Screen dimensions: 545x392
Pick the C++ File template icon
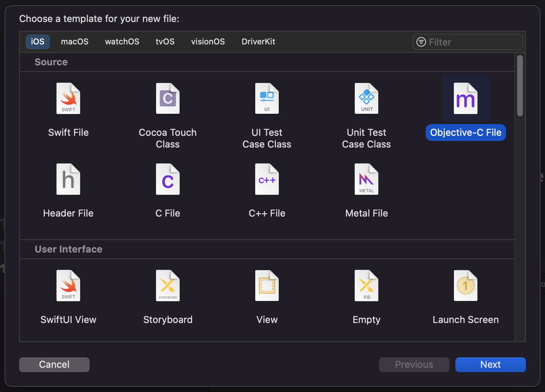click(267, 179)
